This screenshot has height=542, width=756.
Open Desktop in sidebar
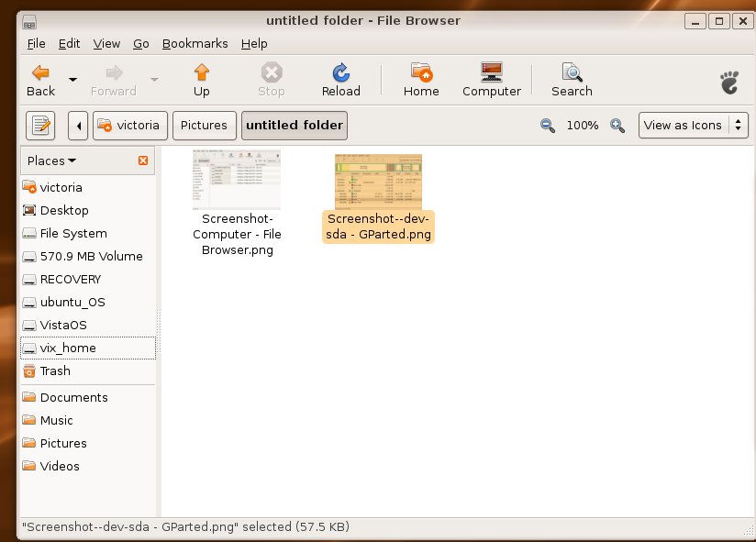click(x=88, y=211)
